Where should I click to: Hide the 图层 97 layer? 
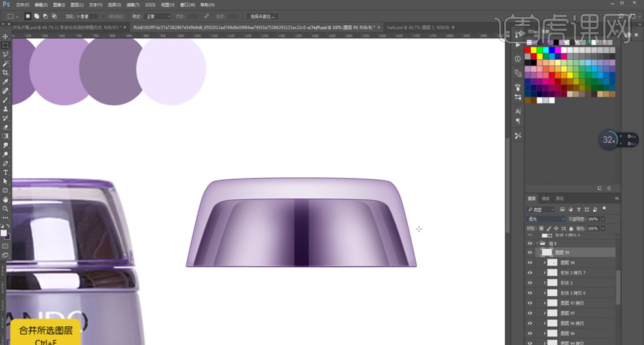click(530, 313)
